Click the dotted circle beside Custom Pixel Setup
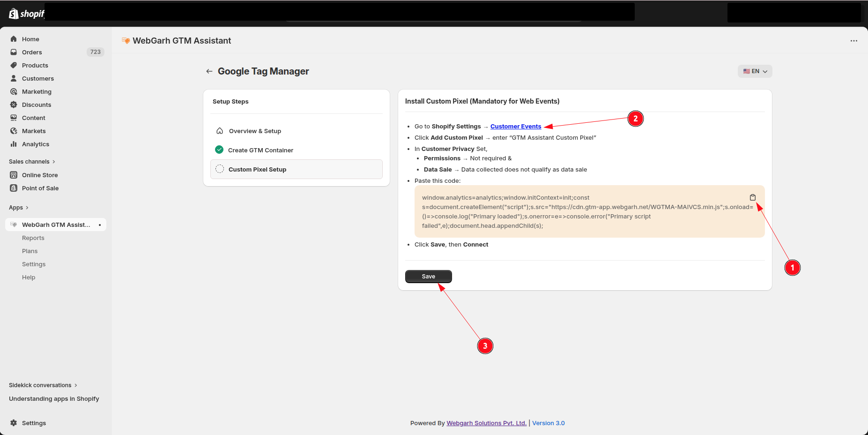Screen dimensions: 868x435 219,169
